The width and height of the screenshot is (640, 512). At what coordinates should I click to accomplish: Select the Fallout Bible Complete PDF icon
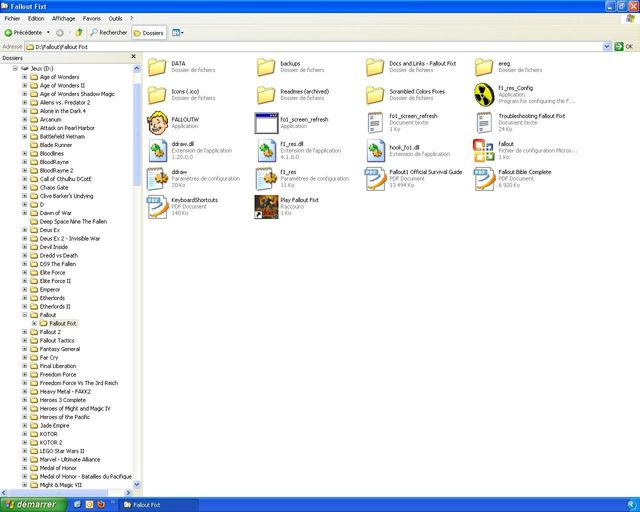point(484,179)
